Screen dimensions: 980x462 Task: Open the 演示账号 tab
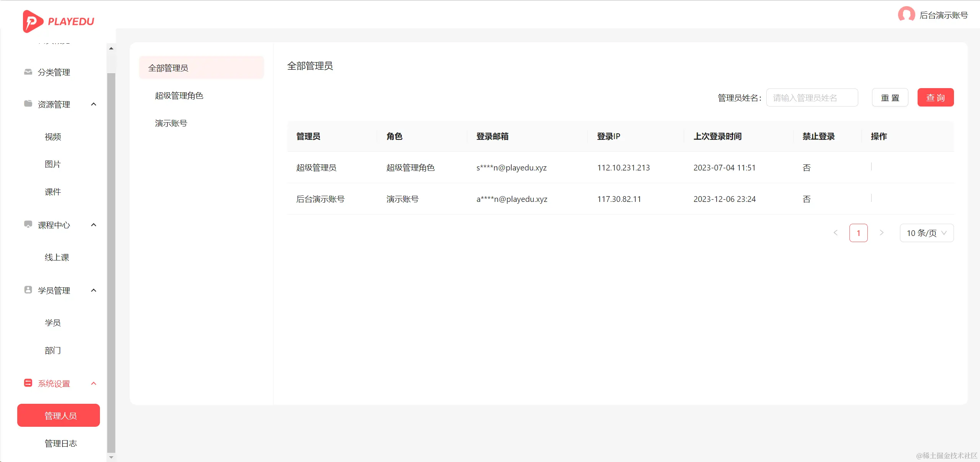(171, 123)
